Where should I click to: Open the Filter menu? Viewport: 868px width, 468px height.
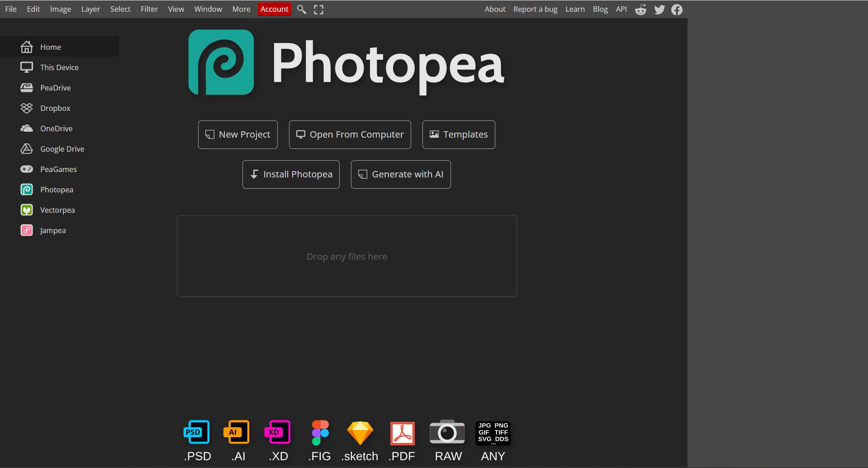pos(149,9)
